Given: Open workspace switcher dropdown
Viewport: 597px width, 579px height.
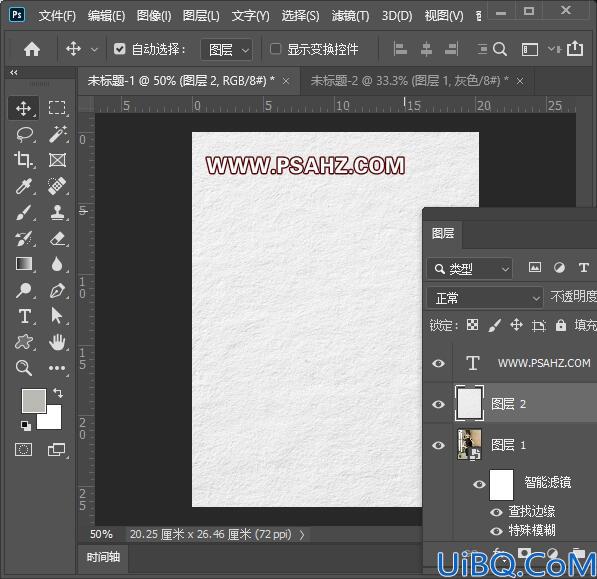Looking at the screenshot, I should 530,49.
